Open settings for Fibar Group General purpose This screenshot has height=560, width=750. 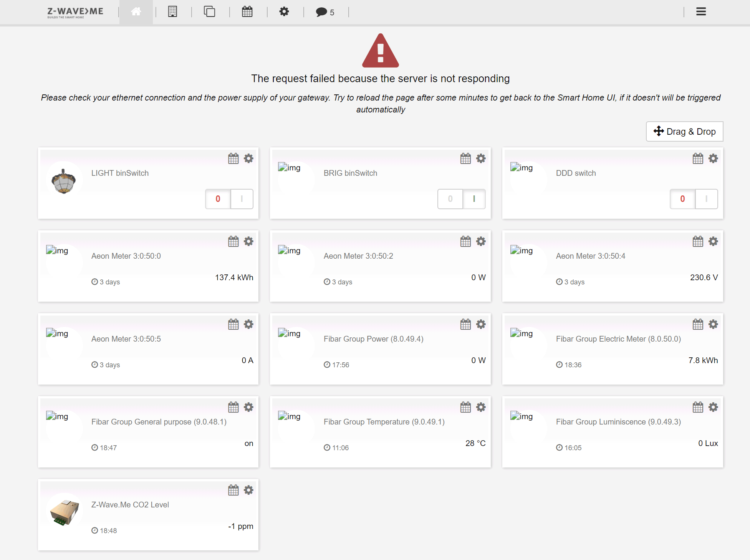[249, 407]
